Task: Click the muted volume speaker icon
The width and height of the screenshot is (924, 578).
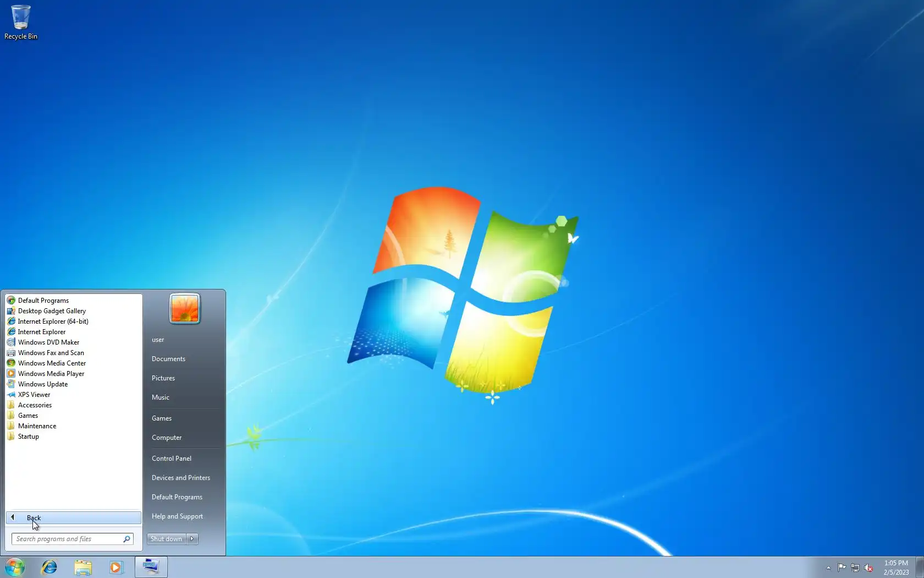Action: click(x=868, y=568)
